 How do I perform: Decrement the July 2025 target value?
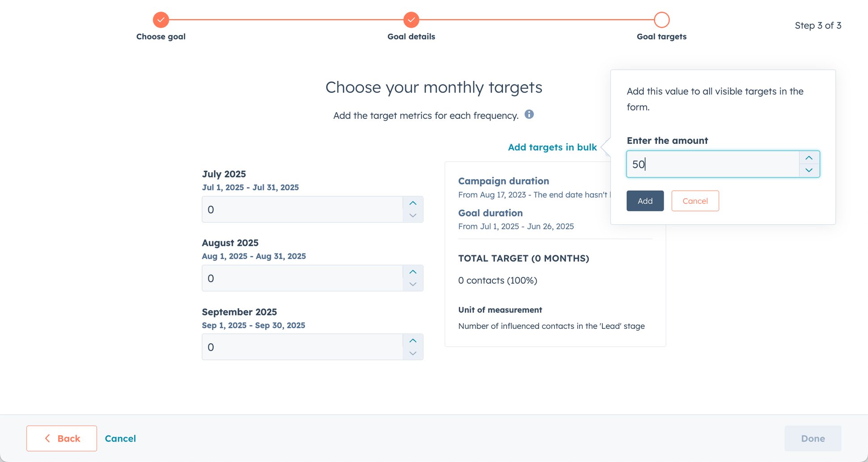click(x=413, y=215)
